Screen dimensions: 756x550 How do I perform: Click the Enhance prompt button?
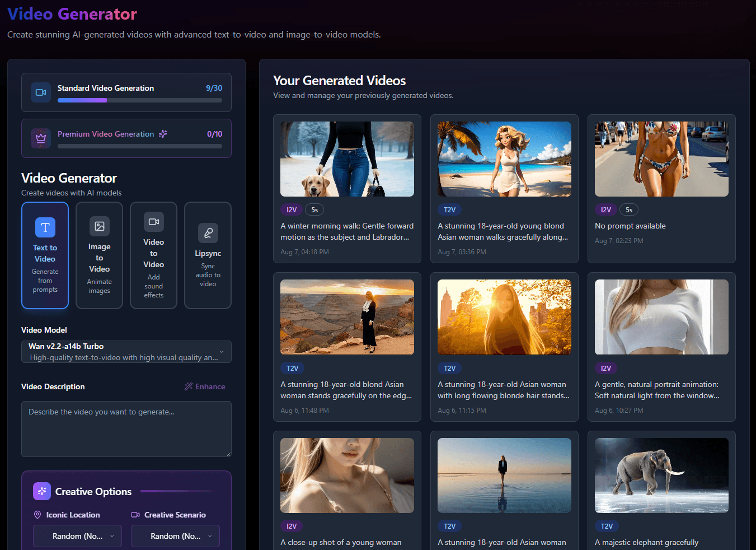pyautogui.click(x=205, y=386)
